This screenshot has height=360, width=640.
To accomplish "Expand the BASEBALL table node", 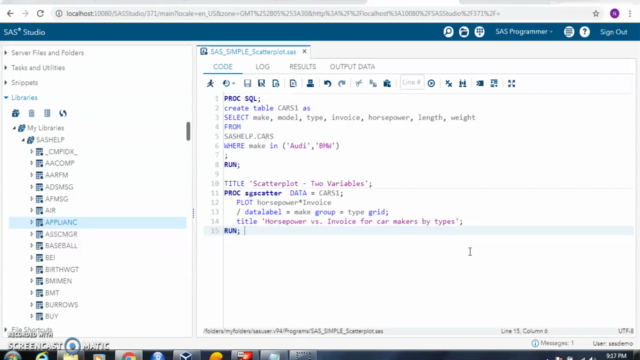I will pyautogui.click(x=32, y=246).
